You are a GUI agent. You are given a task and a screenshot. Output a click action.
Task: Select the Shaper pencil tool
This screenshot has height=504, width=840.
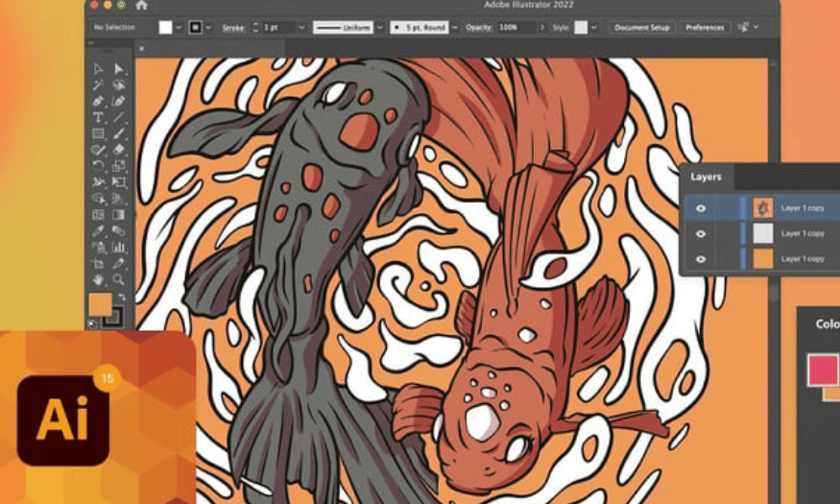(x=98, y=150)
